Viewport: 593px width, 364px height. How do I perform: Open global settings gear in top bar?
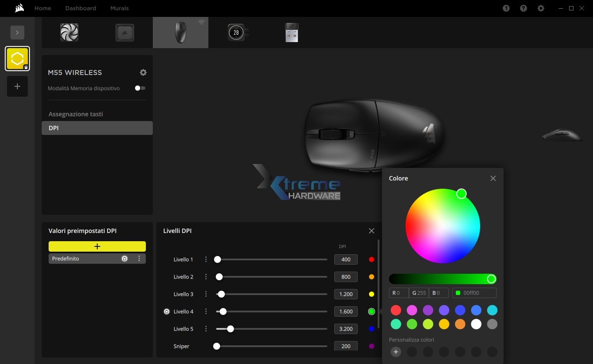[x=541, y=8]
